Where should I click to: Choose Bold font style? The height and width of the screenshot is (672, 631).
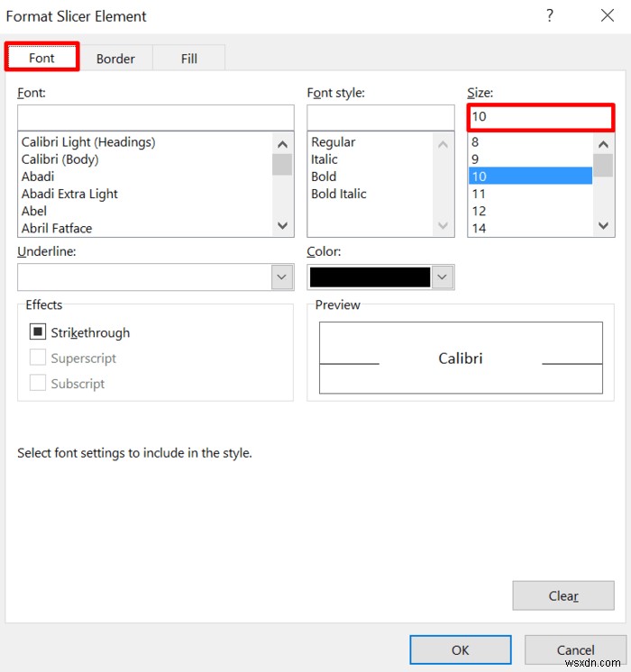pos(324,177)
